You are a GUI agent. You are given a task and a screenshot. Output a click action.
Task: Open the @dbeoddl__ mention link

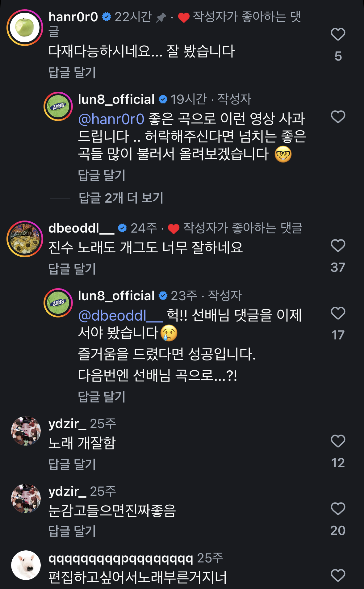tap(120, 316)
